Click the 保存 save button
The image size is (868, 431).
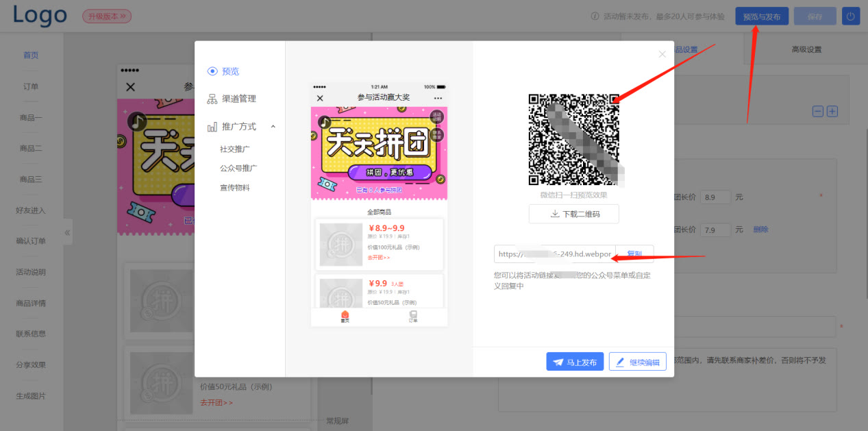tap(814, 15)
